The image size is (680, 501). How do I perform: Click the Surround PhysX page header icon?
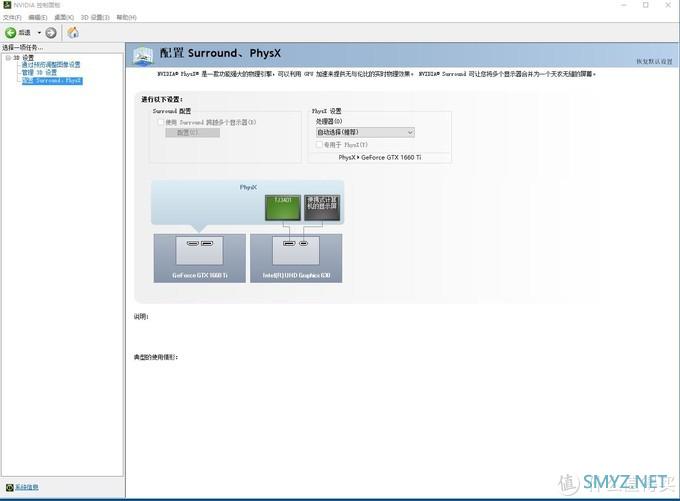point(143,56)
